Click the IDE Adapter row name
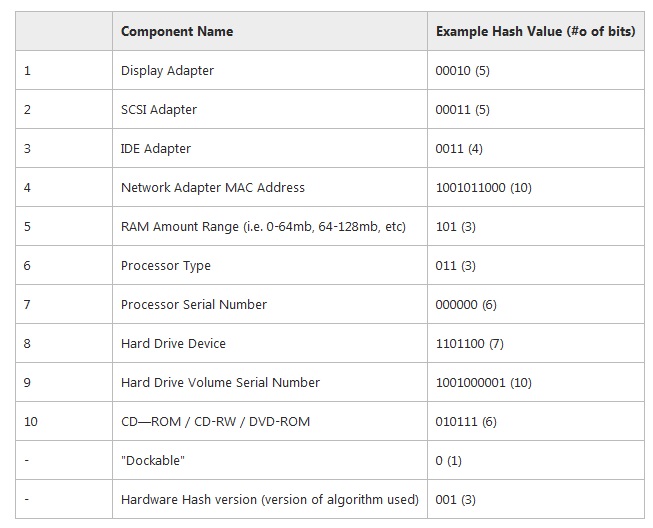 pyautogui.click(x=156, y=149)
